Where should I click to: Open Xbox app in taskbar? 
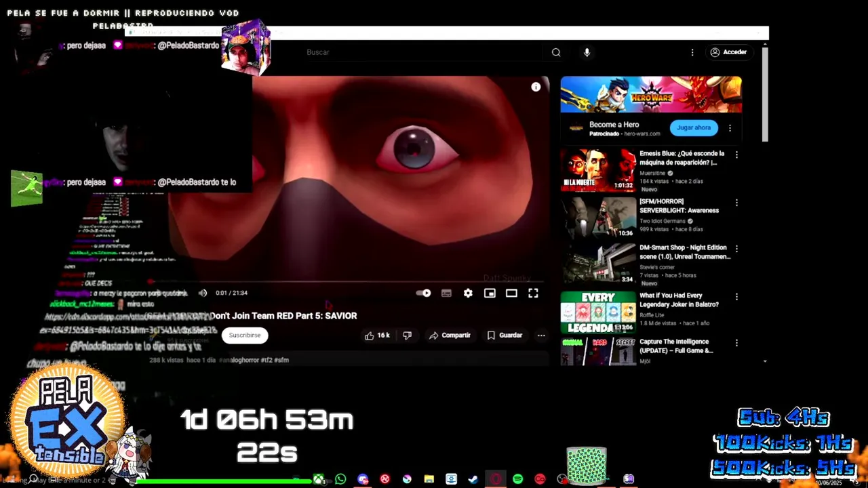pyautogui.click(x=318, y=479)
